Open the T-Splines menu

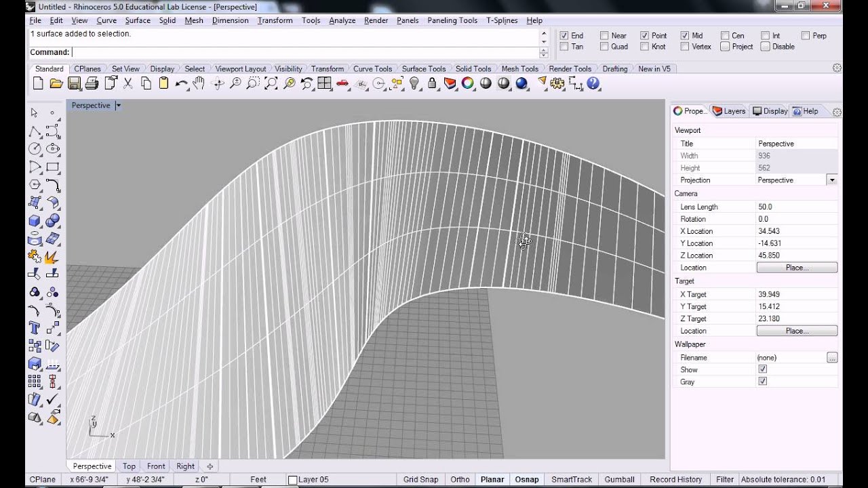click(502, 20)
